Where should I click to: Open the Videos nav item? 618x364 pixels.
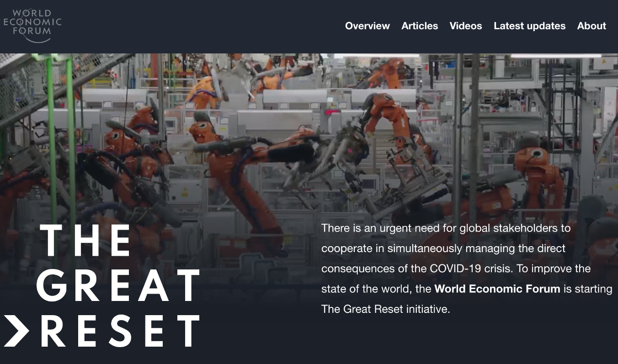(466, 26)
